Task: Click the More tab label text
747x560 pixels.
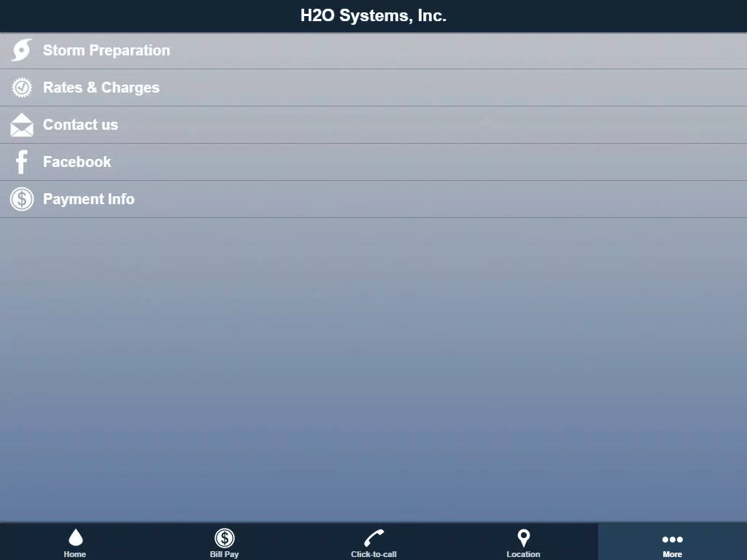Action: [x=672, y=554]
